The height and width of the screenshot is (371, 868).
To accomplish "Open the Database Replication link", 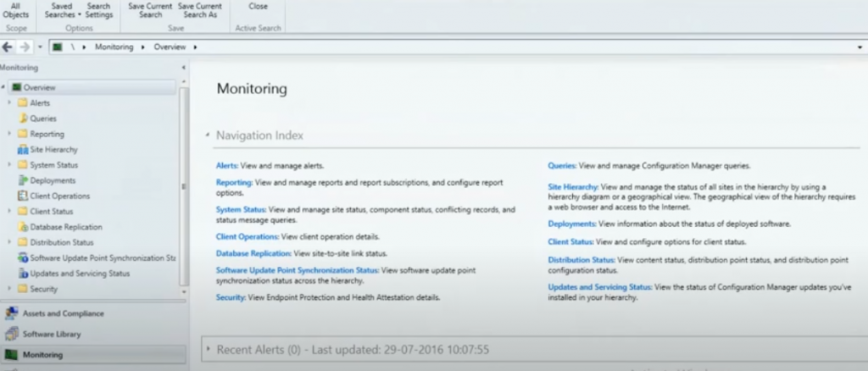I will [x=253, y=253].
